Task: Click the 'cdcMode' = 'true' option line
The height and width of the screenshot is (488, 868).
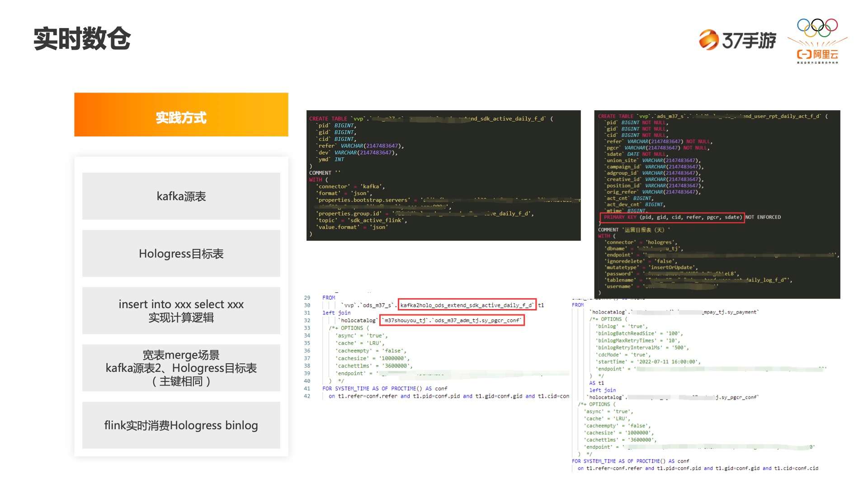Action: (x=623, y=355)
